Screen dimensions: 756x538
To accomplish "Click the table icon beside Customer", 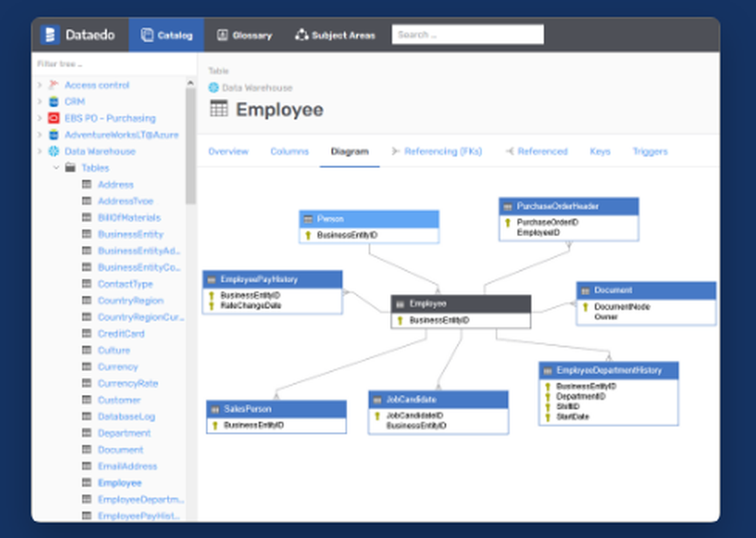I will 87,400.
